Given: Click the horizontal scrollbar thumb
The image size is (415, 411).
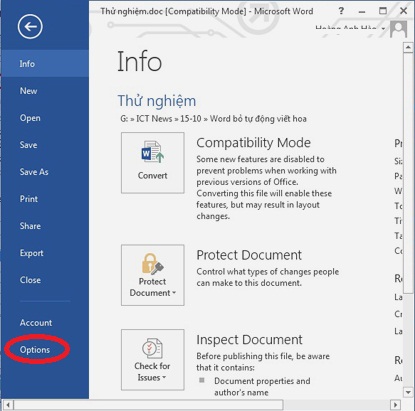Looking at the screenshot, I should tap(148, 405).
